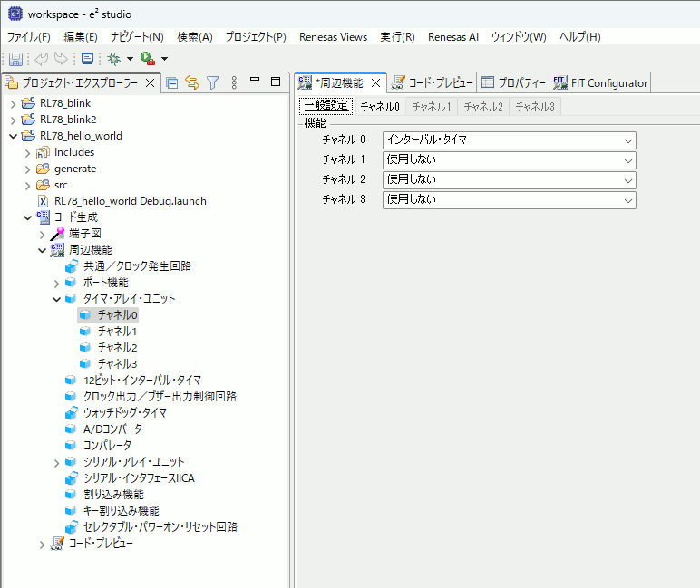Viewport: 700px width, 588px height.
Task: Open the Project Explorer filter icon
Action: pos(213,83)
